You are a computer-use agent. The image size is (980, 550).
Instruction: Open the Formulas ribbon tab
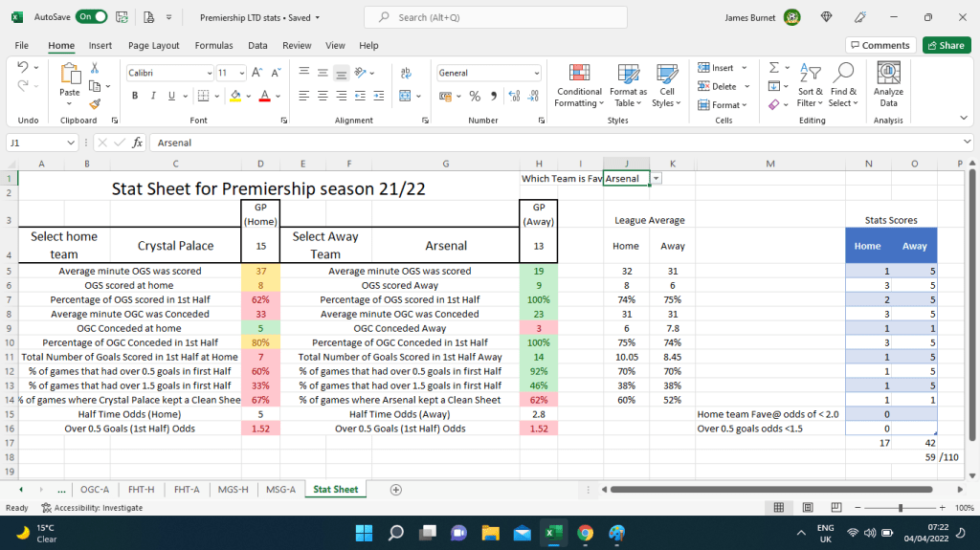coord(213,45)
